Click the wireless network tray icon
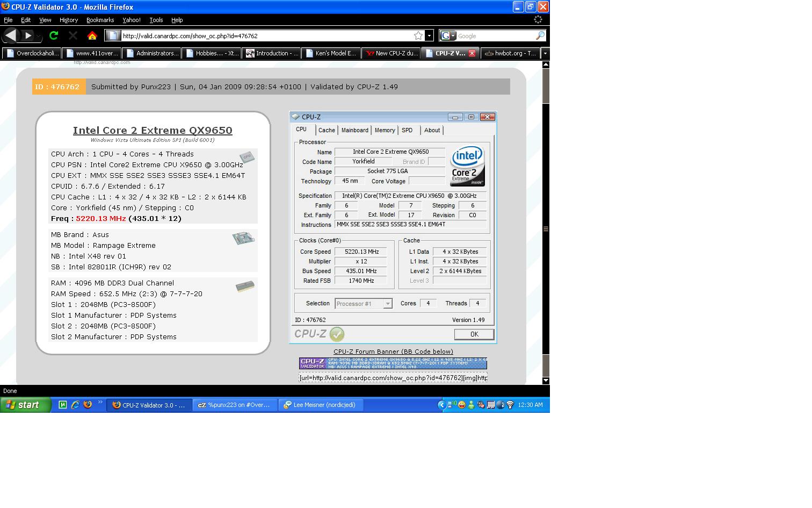The width and height of the screenshot is (812, 508). click(510, 405)
